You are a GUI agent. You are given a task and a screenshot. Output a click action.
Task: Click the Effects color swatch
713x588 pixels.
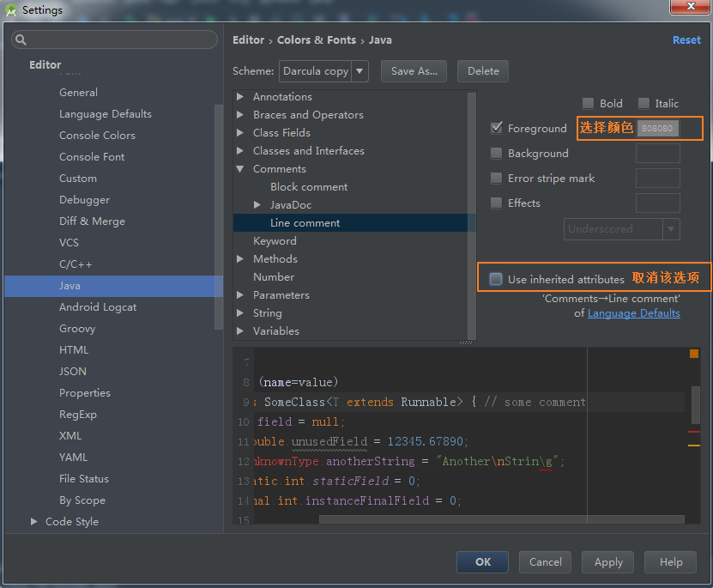tap(657, 203)
